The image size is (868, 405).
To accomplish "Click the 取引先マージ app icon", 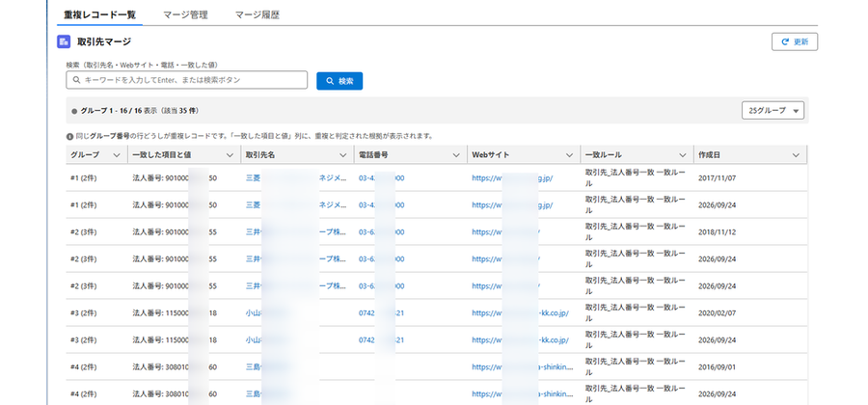I will pos(64,41).
